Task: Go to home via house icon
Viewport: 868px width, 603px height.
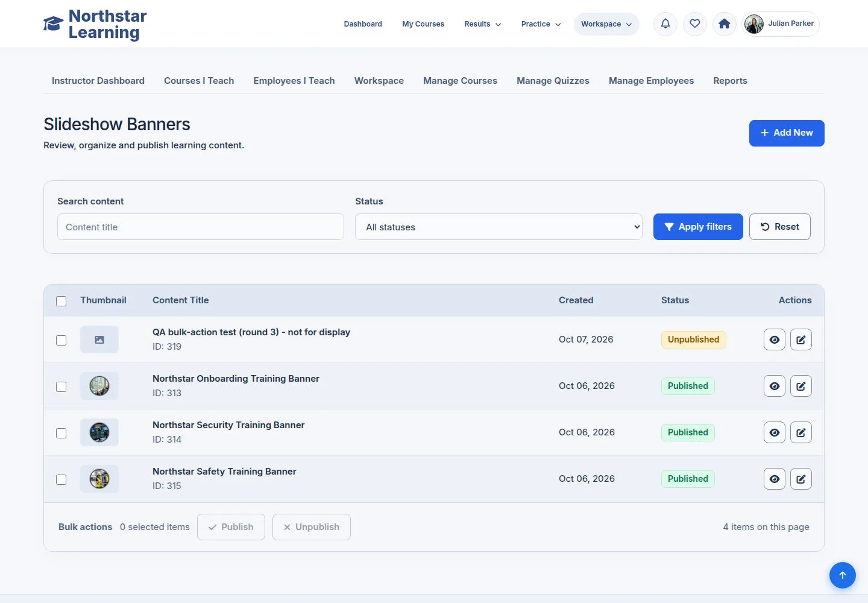Action: click(725, 24)
